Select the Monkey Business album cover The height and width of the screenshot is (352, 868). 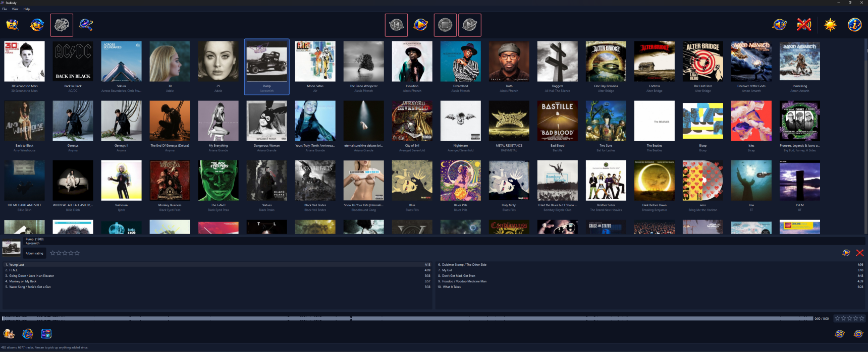point(170,181)
